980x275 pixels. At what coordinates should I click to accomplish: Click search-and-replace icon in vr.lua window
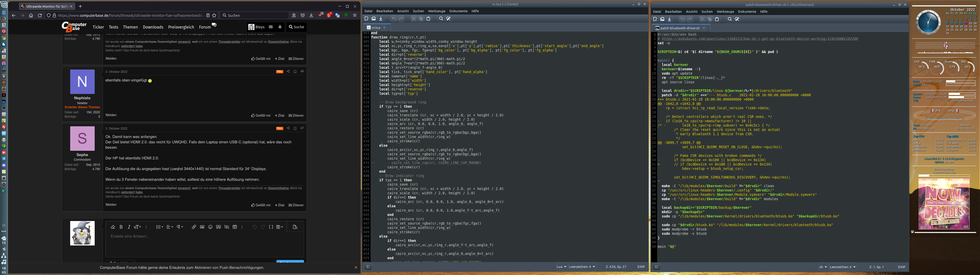coord(449,19)
